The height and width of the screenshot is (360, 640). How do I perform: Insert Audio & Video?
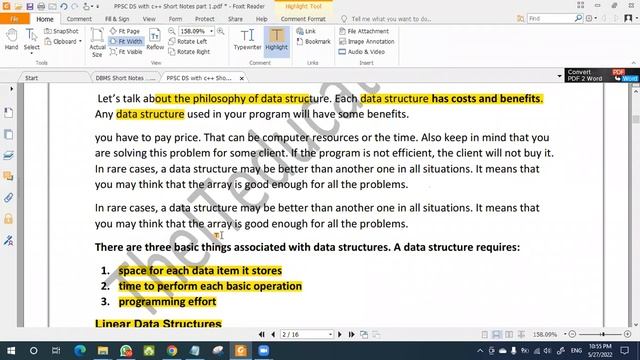(362, 52)
